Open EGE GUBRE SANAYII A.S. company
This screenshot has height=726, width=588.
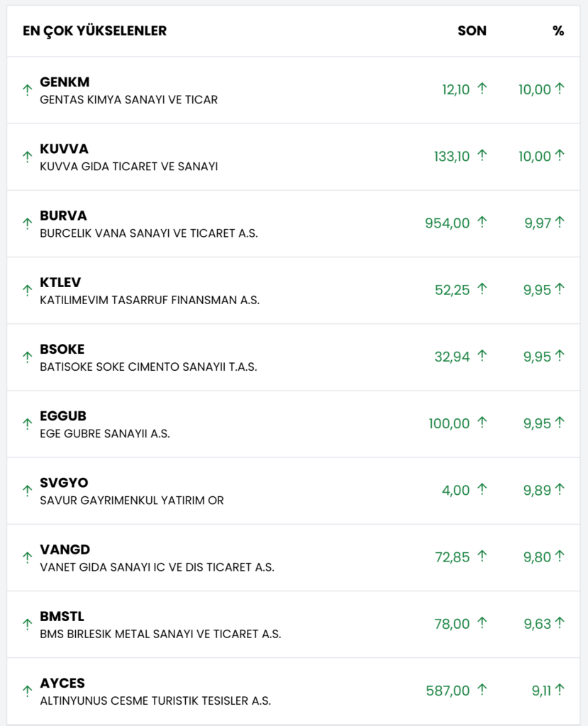click(105, 434)
